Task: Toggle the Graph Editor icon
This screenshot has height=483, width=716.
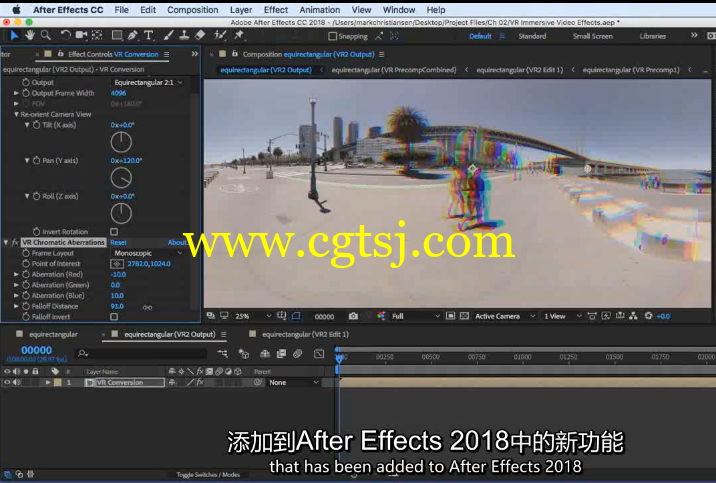Action: [319, 353]
